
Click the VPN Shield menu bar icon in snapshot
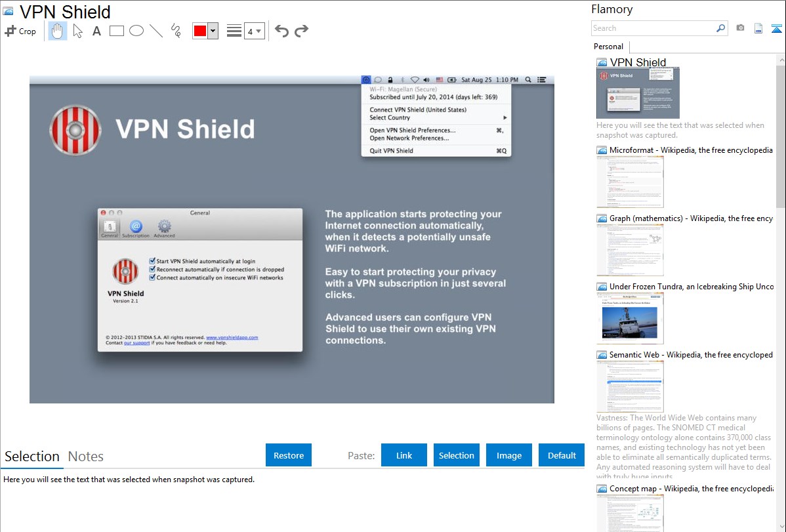click(x=366, y=80)
